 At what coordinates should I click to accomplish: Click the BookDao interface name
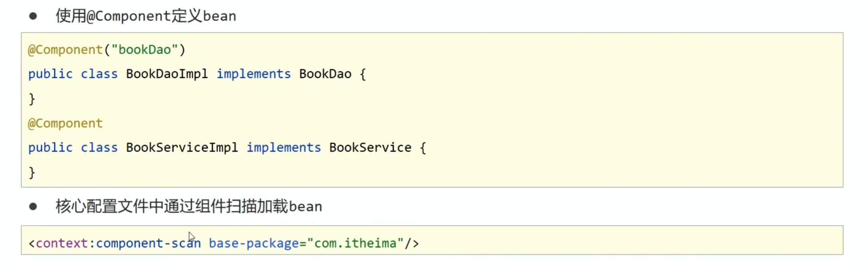(325, 74)
